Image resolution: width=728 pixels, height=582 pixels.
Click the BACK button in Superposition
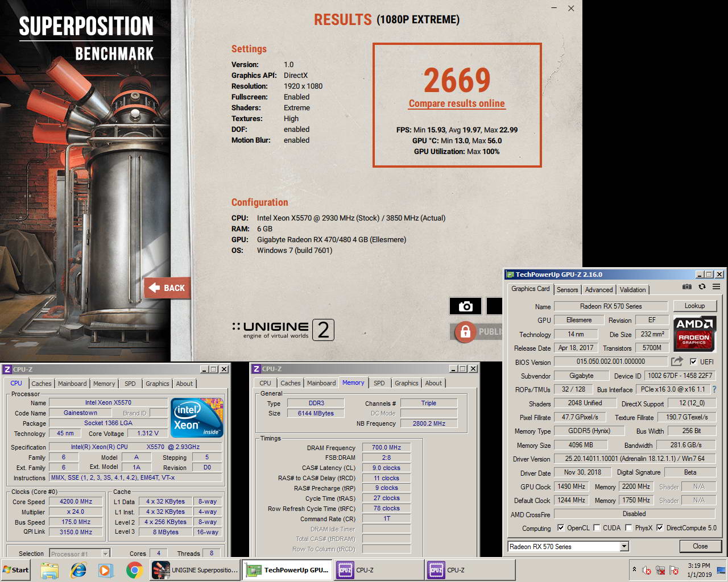click(167, 288)
